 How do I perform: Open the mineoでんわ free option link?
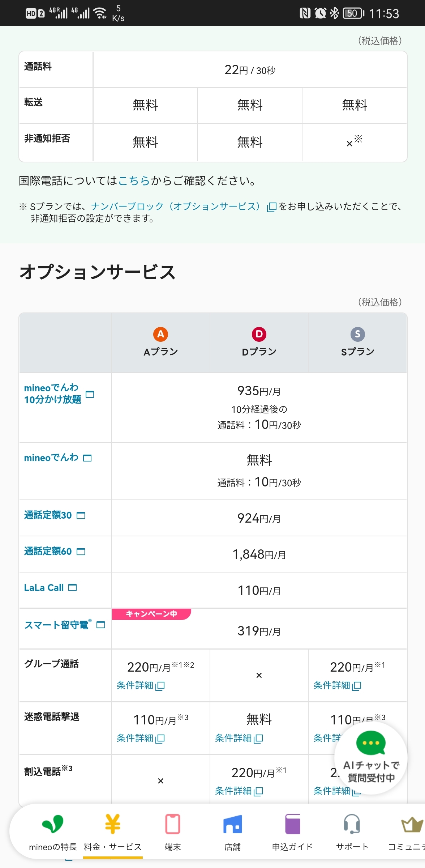point(51,458)
